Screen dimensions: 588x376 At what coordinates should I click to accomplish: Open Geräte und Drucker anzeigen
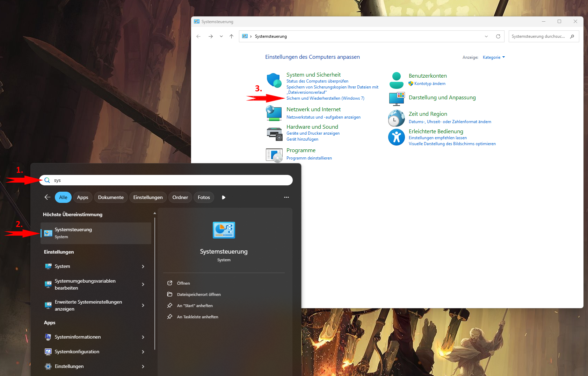(x=313, y=133)
